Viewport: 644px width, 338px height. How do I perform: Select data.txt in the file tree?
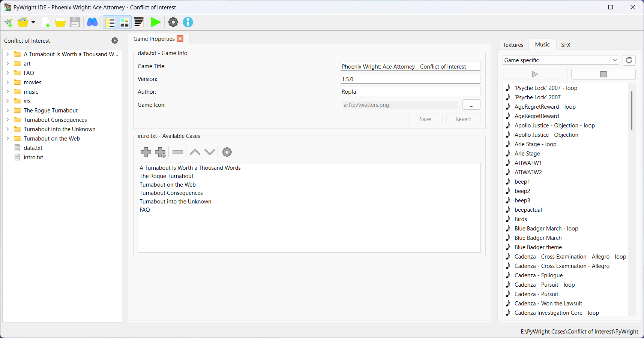[x=33, y=148]
